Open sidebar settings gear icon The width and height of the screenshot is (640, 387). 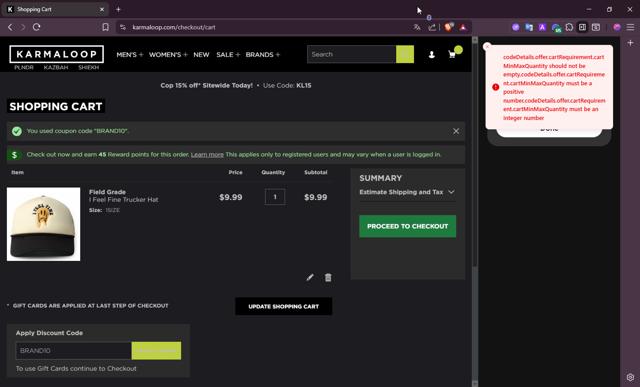(x=631, y=377)
